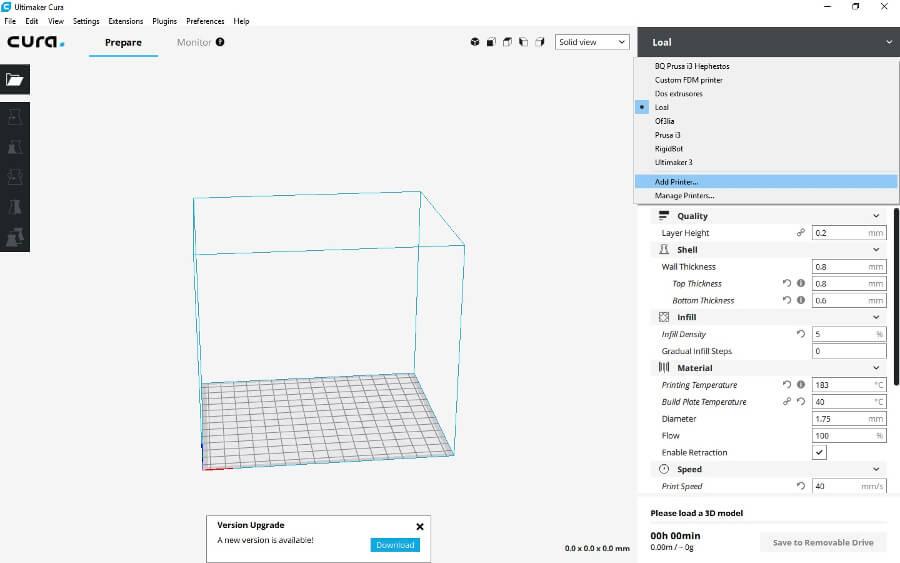Reset Printing Temperature with the revert arrow
This screenshot has width=900, height=563.
pyautogui.click(x=787, y=385)
